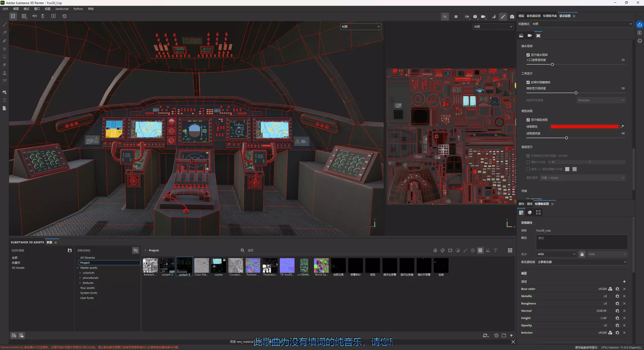Click the add channel plus icon
Viewport: 644px width, 350px height.
click(624, 282)
